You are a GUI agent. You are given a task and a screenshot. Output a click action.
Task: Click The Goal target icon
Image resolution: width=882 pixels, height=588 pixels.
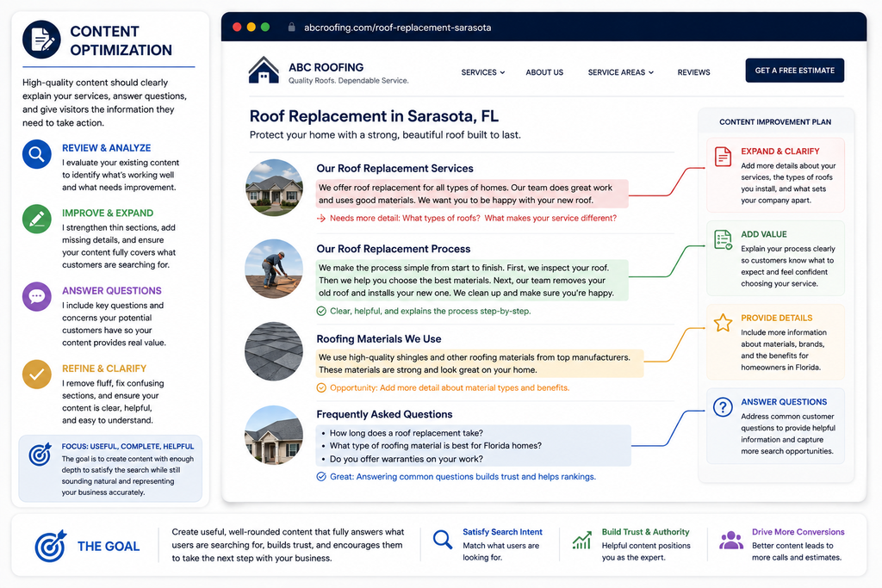click(x=51, y=546)
